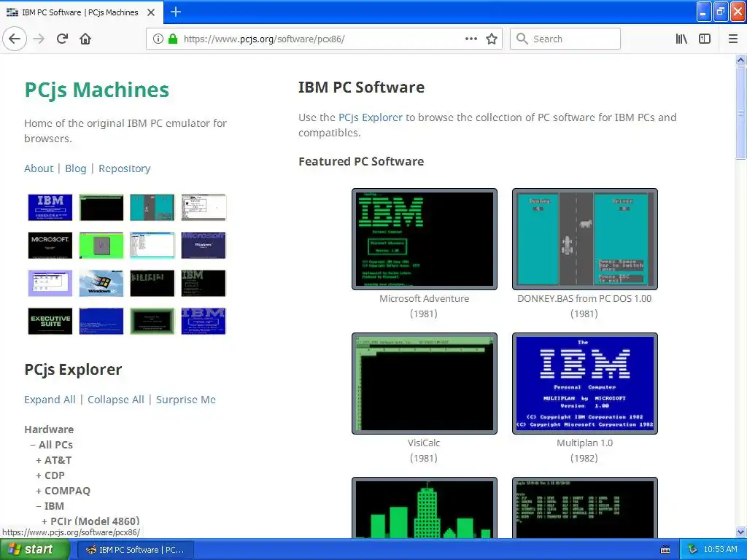The height and width of the screenshot is (560, 747).
Task: Open the Windows 95 flag logo sidebar thumbnail
Action: point(101,283)
